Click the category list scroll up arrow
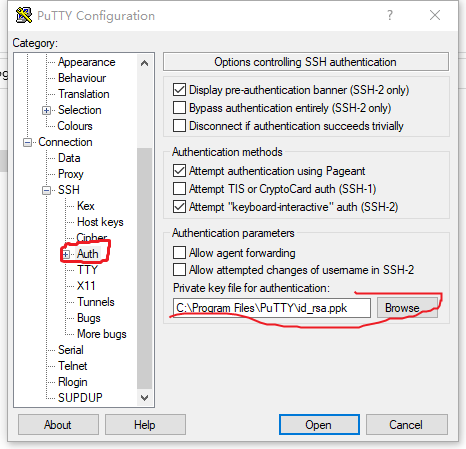 pyautogui.click(x=144, y=63)
